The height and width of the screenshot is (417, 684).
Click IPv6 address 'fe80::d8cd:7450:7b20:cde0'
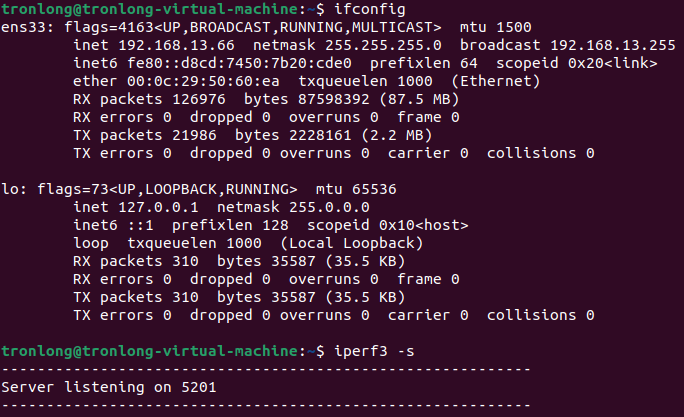pyautogui.click(x=239, y=63)
